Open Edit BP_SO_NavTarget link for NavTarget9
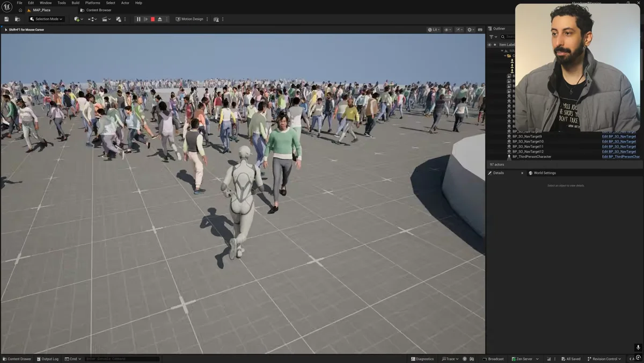Screen dimensions: 644x363 619,136
